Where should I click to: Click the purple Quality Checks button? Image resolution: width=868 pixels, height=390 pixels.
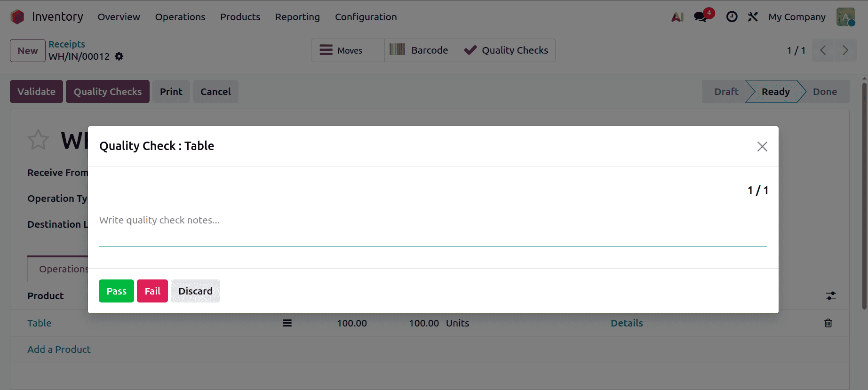point(108,91)
